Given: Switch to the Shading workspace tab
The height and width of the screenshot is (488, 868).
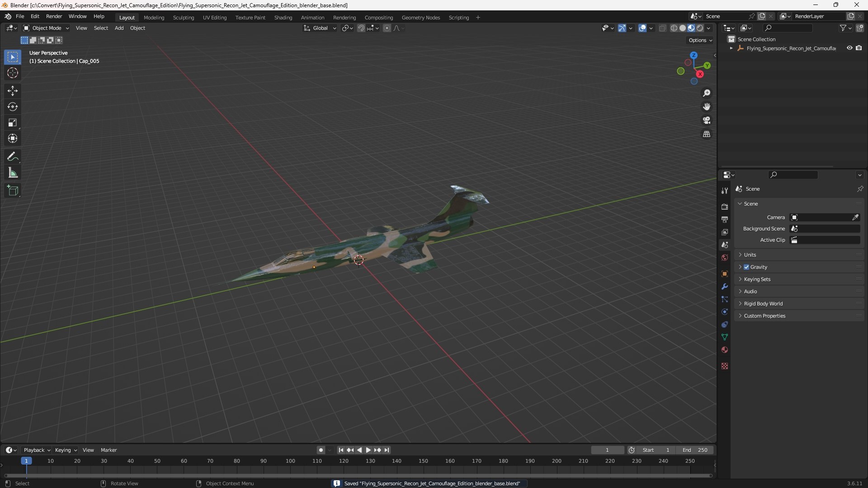Looking at the screenshot, I should pyautogui.click(x=283, y=18).
